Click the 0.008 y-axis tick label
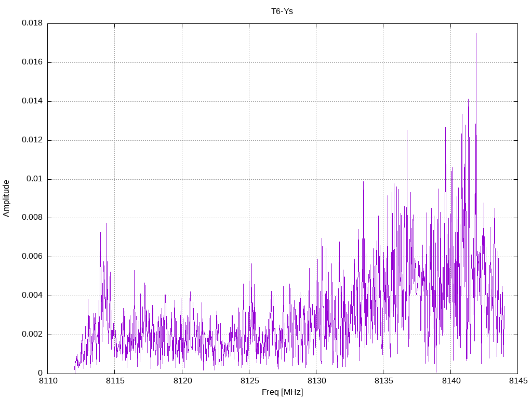Viewport: 532px width, 399px height. (32, 218)
